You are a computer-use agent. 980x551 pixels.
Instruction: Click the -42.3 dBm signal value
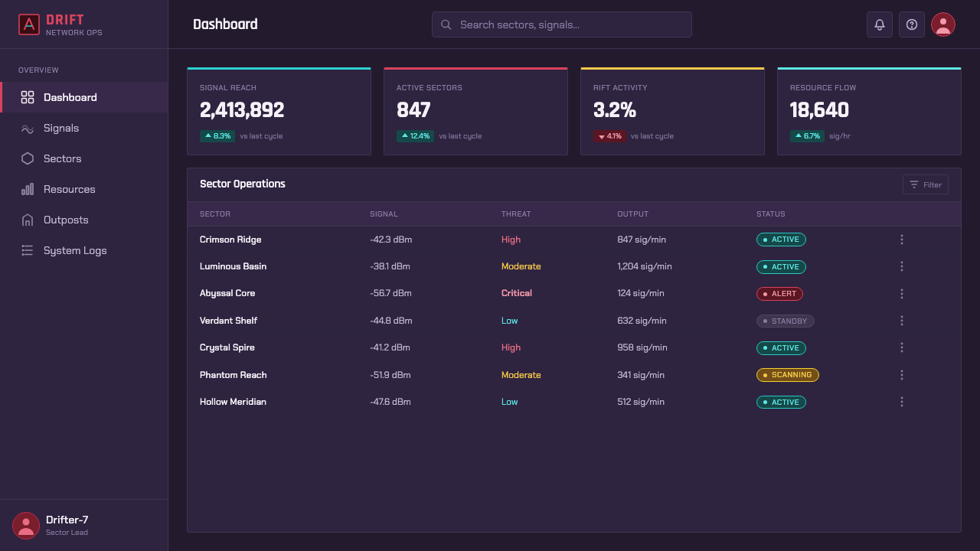tap(390, 240)
